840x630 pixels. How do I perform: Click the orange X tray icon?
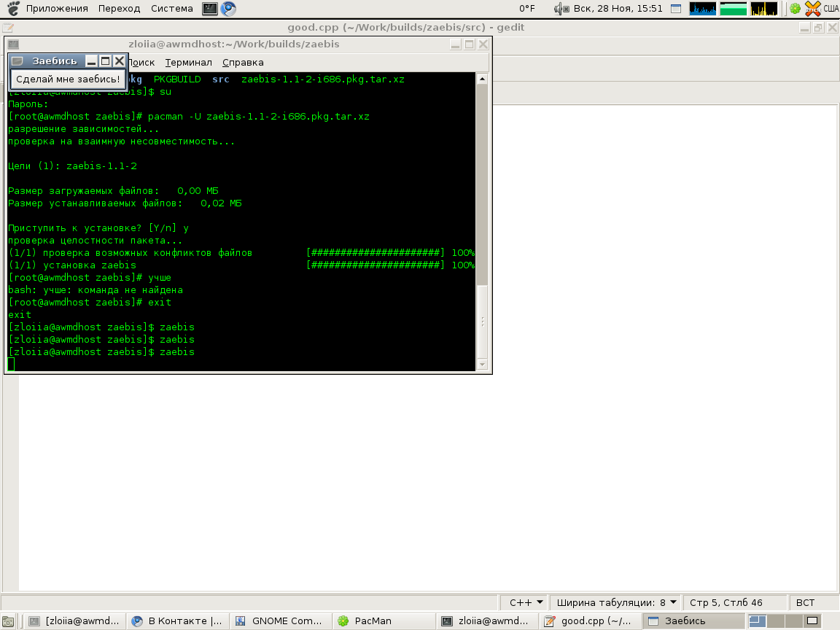tap(813, 9)
